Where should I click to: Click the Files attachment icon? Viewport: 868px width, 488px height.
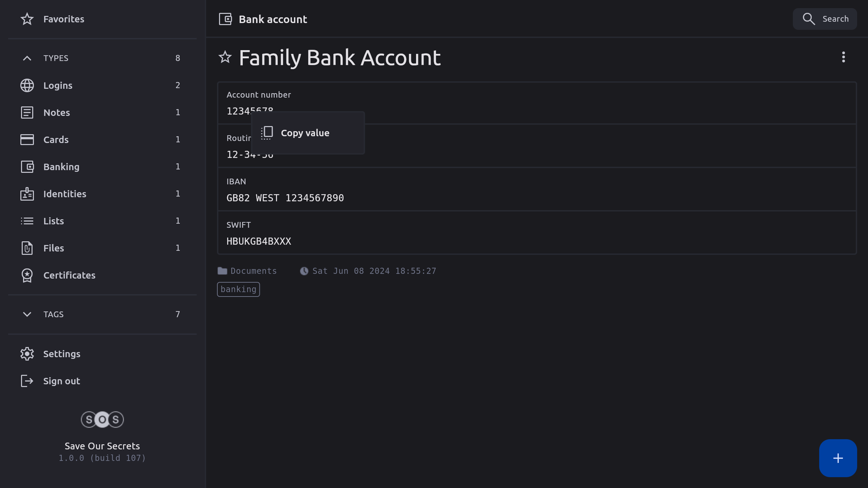pyautogui.click(x=27, y=248)
